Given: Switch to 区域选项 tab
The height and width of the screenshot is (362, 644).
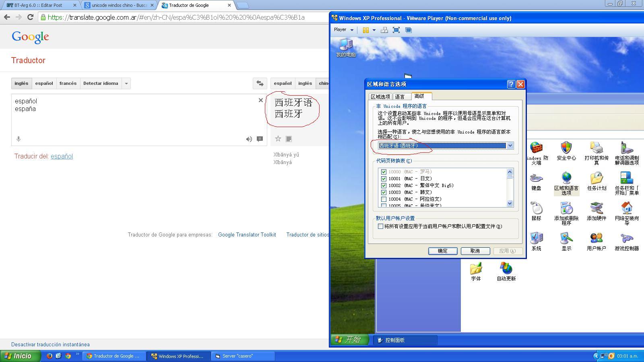Looking at the screenshot, I should tap(380, 97).
